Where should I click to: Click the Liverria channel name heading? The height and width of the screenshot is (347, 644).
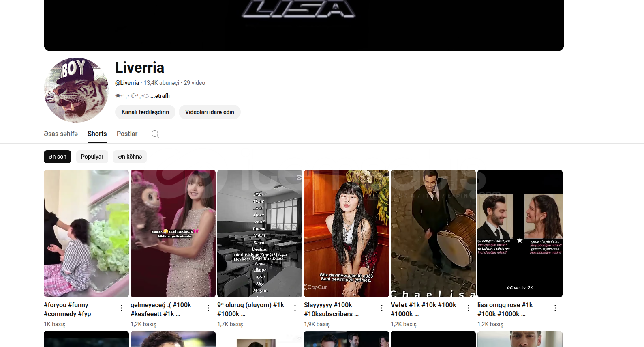point(139,67)
